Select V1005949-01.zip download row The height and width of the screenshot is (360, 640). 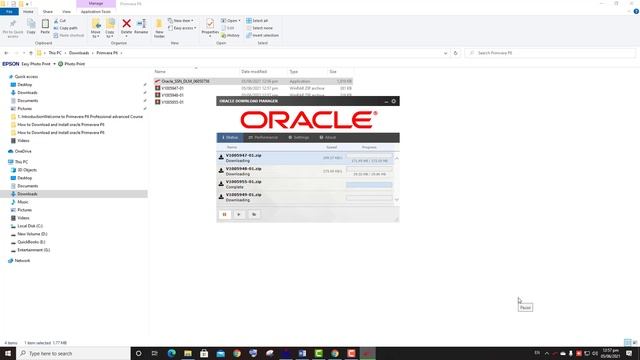(305, 197)
